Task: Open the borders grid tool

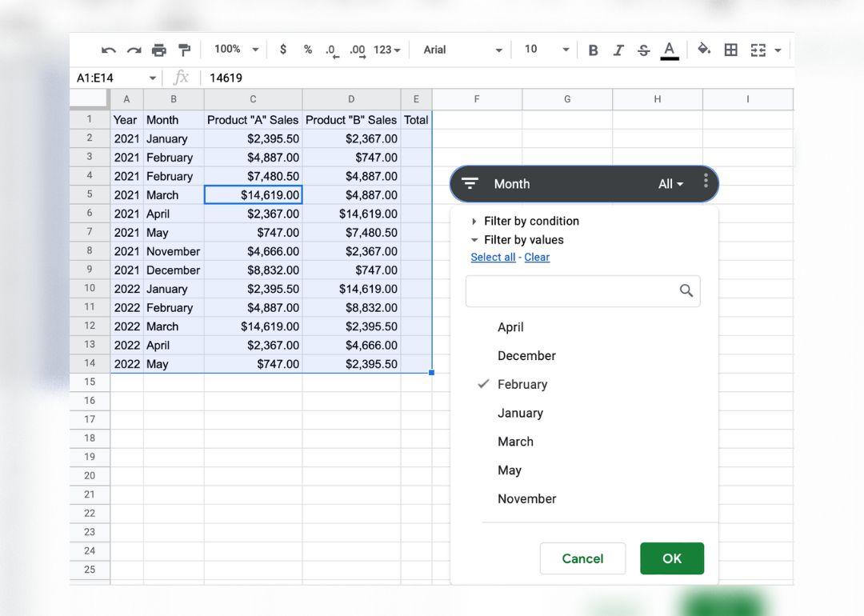Action: [730, 50]
